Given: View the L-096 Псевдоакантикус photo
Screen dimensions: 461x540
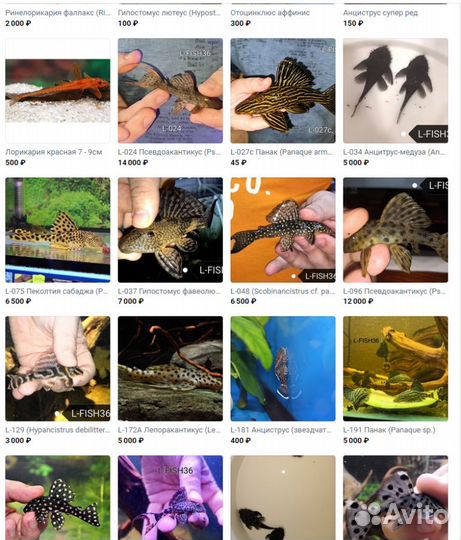Looking at the screenshot, I should pos(396,230).
